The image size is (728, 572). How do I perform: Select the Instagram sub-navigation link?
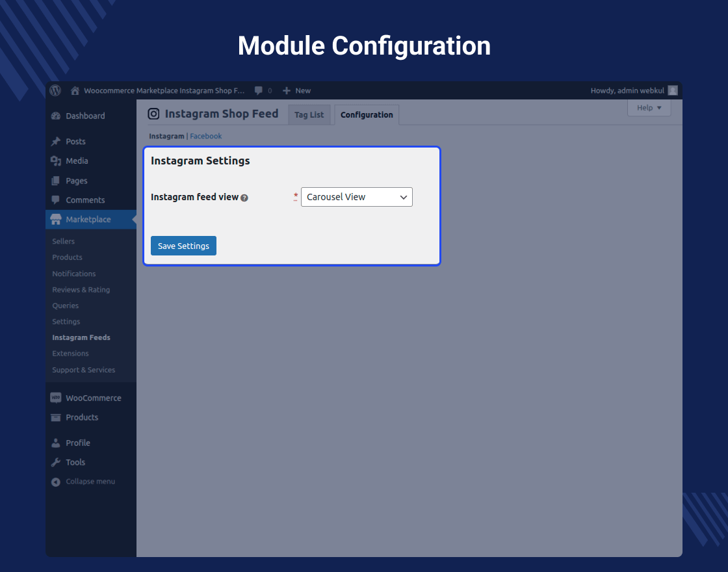click(x=166, y=136)
